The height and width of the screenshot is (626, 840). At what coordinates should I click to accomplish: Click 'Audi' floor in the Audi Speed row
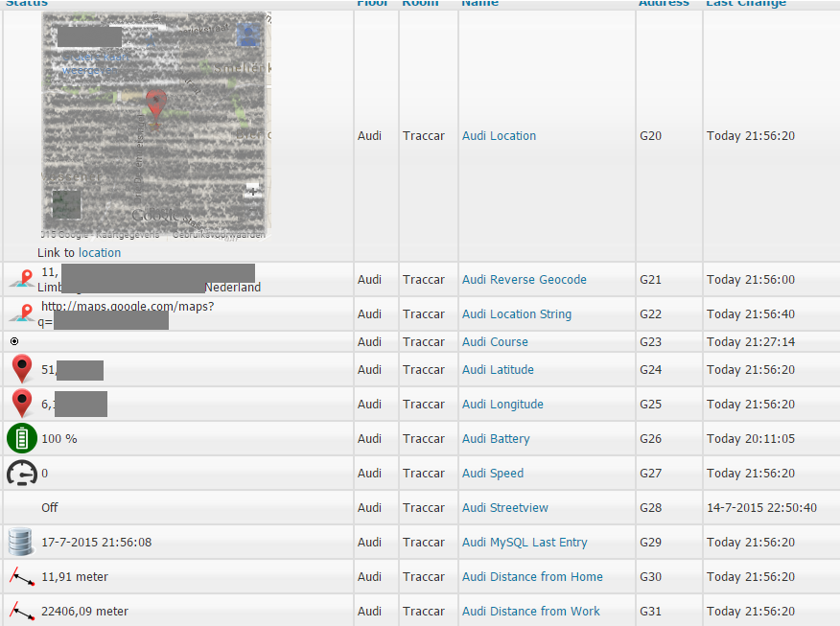[369, 474]
